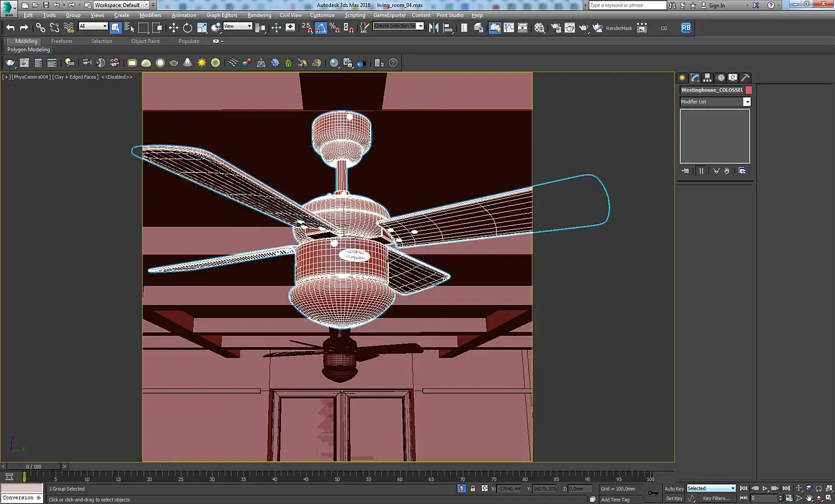The width and height of the screenshot is (835, 504).
Task: Click the RB plugin icon
Action: click(686, 27)
